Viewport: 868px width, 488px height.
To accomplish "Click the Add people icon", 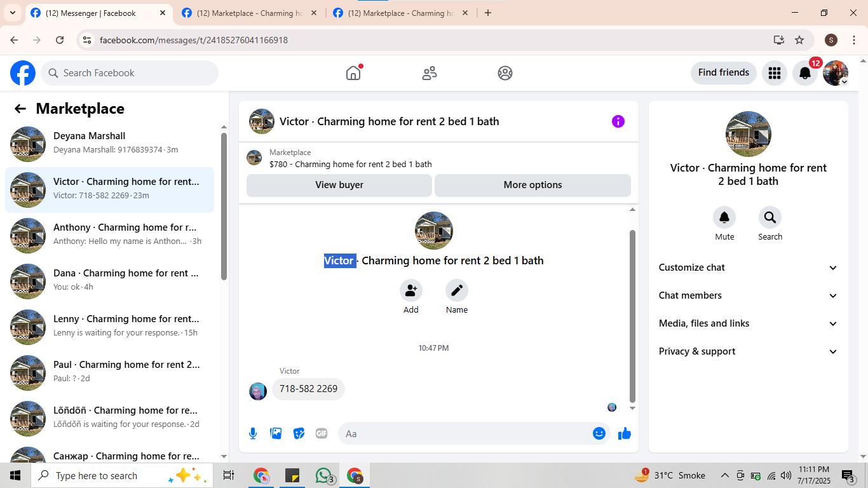I will click(411, 290).
